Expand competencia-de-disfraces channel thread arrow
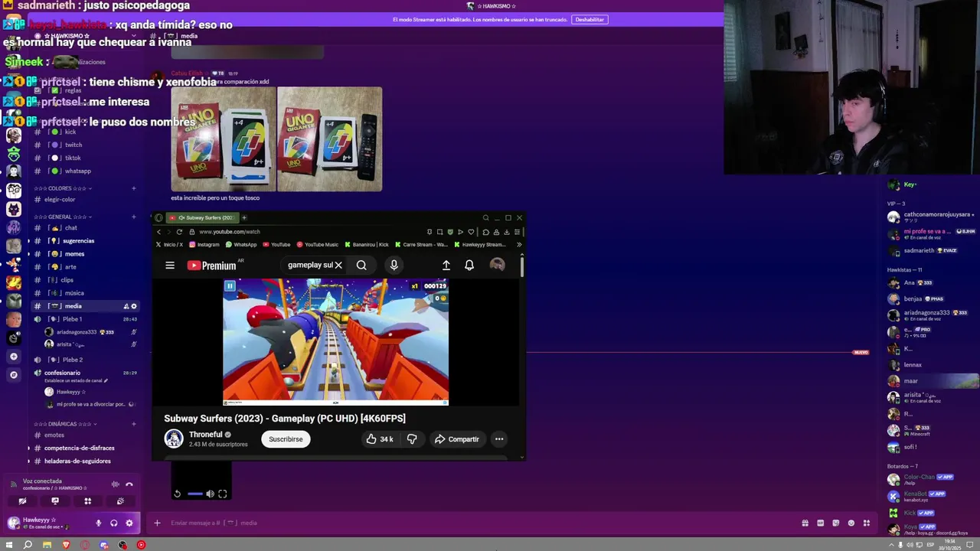This screenshot has width=980, height=551. [29, 448]
